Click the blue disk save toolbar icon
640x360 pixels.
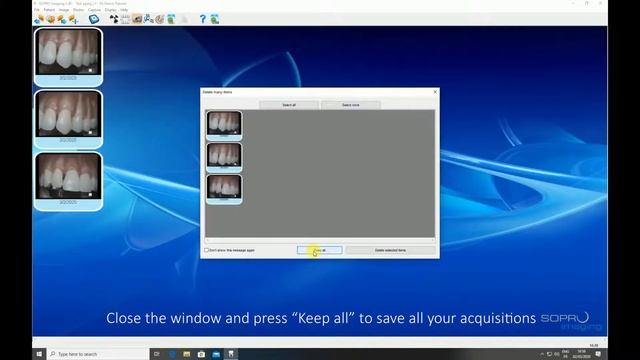(x=94, y=19)
